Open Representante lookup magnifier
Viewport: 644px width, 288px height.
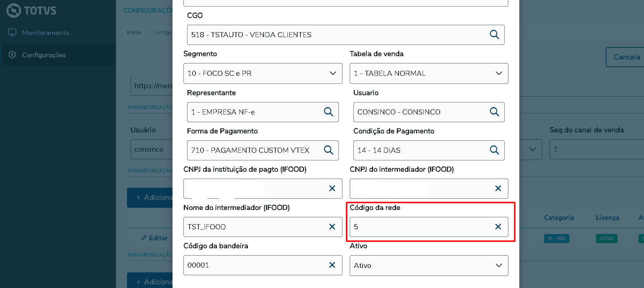[328, 112]
